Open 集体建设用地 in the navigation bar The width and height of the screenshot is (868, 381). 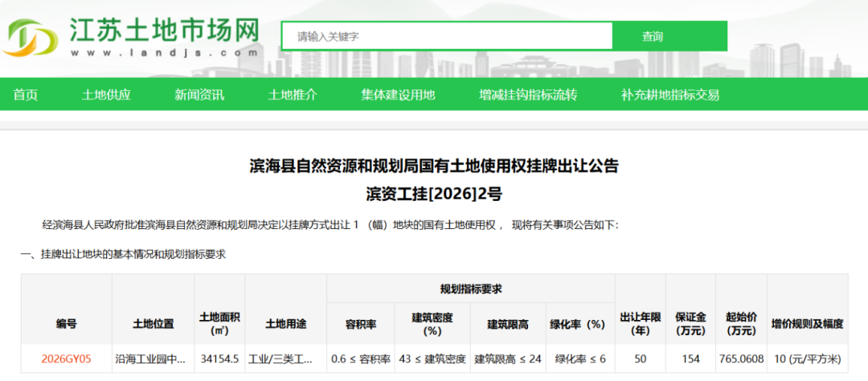tap(398, 95)
